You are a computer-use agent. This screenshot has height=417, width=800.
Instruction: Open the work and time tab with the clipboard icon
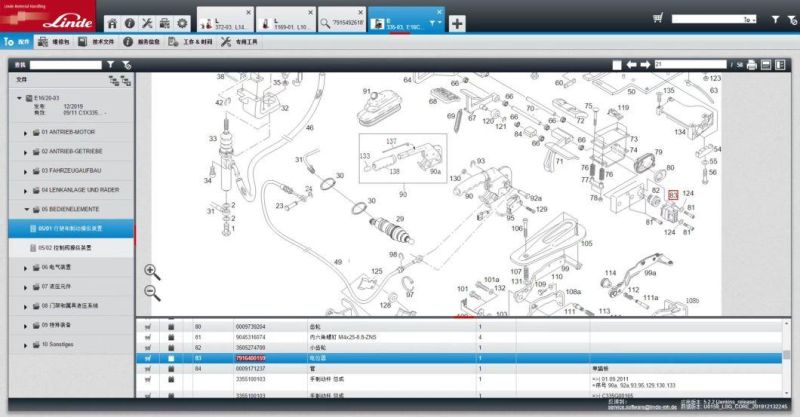[190, 42]
